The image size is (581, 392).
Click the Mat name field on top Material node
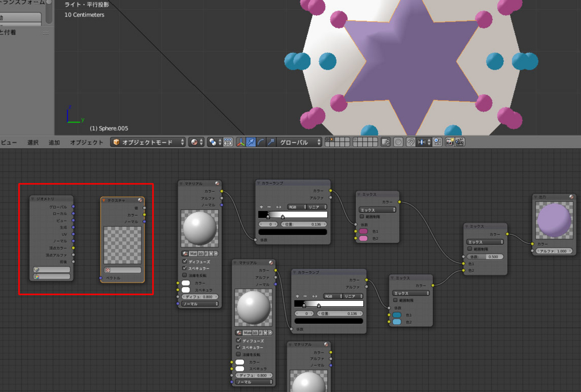click(193, 254)
